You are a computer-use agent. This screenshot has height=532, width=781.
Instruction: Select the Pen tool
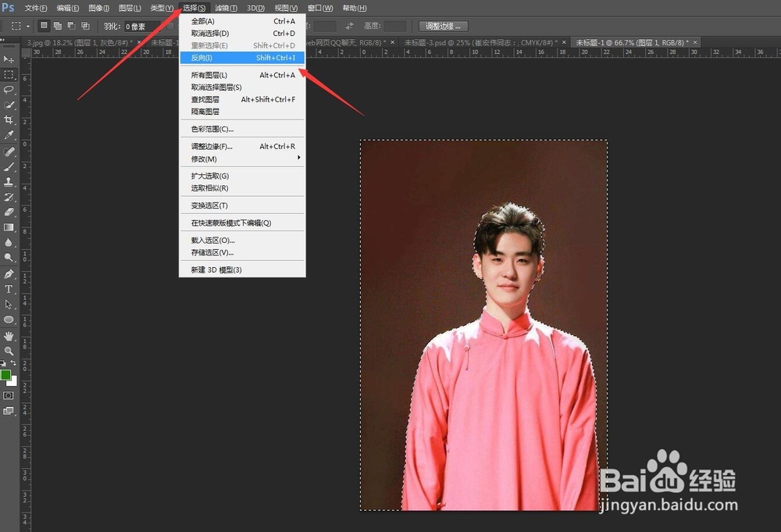pos(9,274)
